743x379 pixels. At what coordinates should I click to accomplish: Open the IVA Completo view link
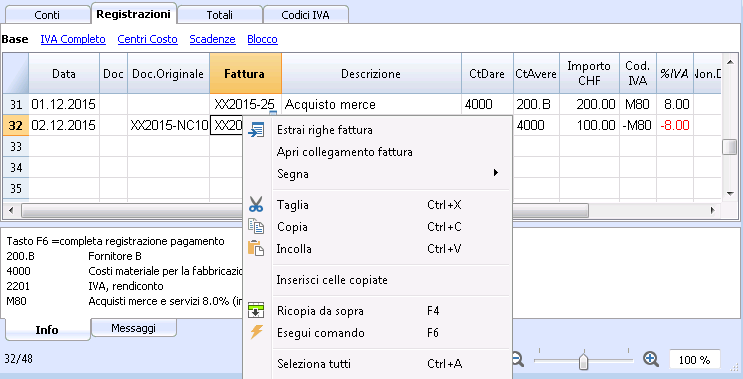click(x=73, y=39)
